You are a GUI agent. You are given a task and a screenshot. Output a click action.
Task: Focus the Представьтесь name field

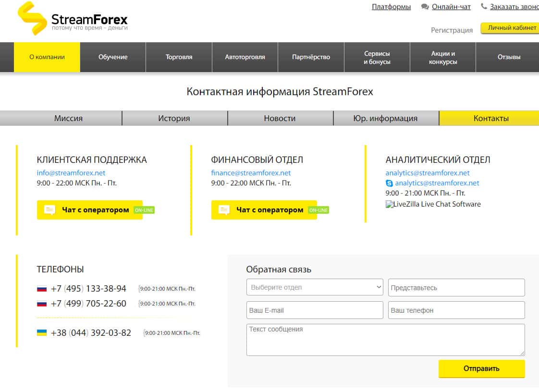pyautogui.click(x=456, y=287)
